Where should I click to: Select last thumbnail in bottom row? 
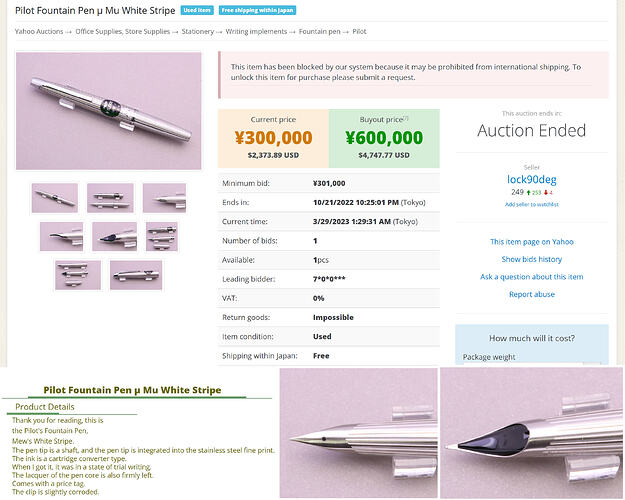click(x=136, y=275)
